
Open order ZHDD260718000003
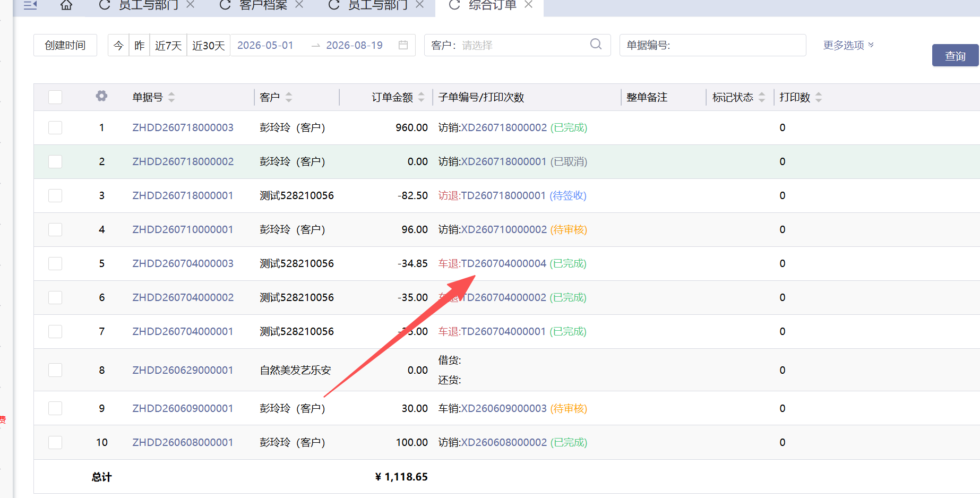pyautogui.click(x=183, y=127)
